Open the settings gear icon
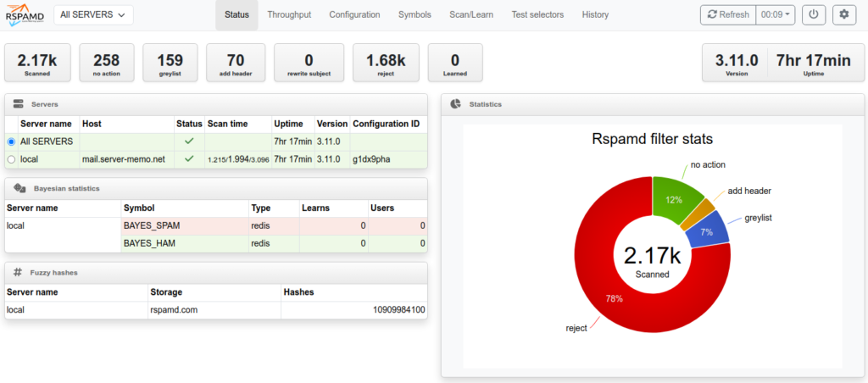The image size is (868, 383). coord(843,14)
